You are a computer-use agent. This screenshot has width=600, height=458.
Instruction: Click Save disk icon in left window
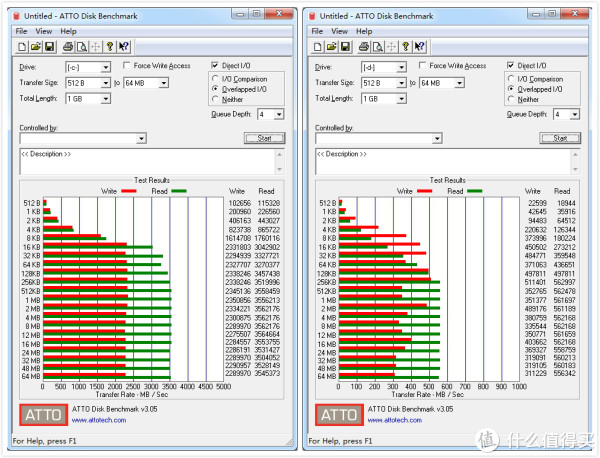pos(49,47)
